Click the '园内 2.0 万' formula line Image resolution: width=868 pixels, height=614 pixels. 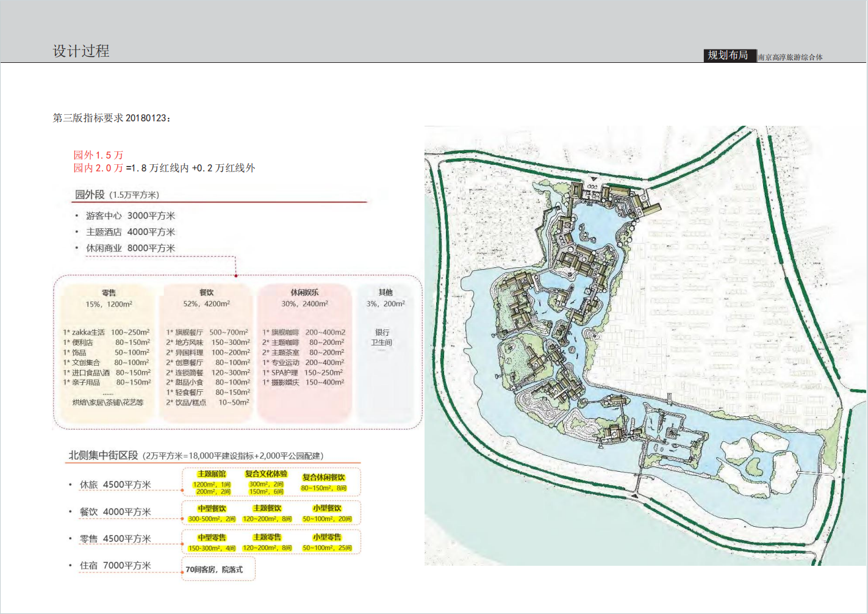coord(164,168)
